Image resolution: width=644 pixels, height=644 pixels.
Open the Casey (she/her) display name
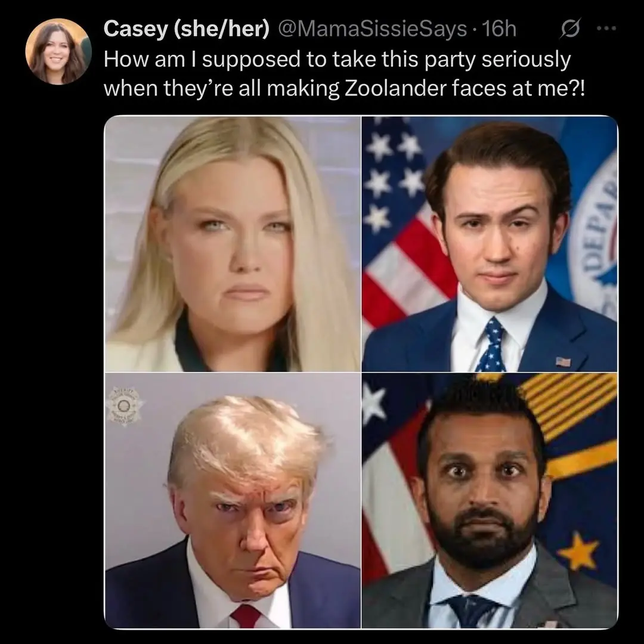[x=187, y=29]
